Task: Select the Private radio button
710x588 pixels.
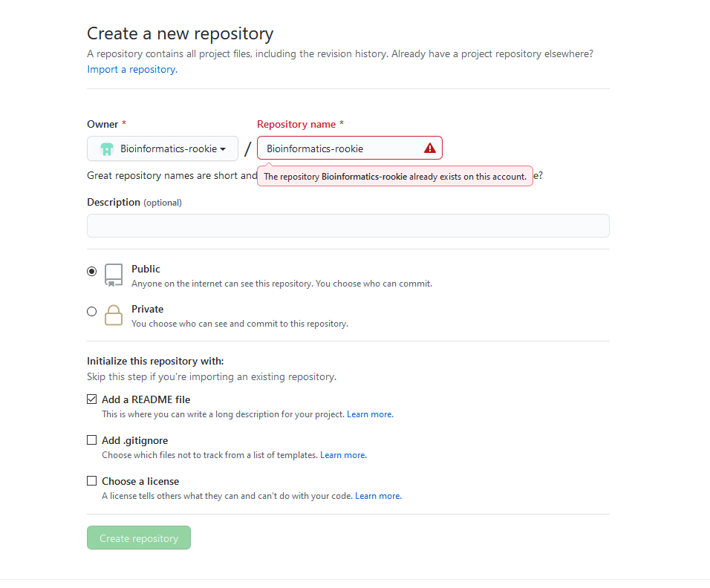Action: pos(92,312)
